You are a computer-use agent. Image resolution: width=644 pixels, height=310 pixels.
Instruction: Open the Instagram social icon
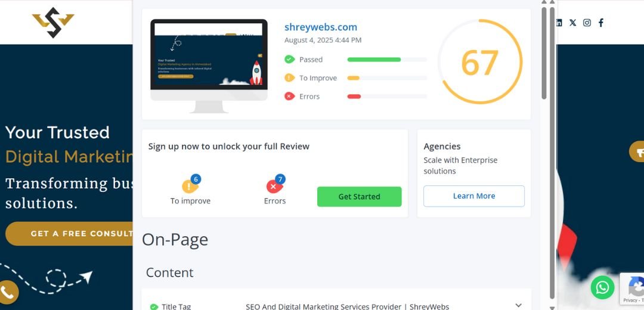(x=587, y=23)
